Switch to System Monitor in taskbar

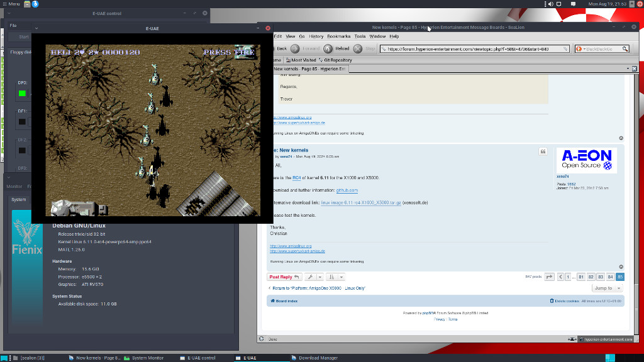(x=144, y=358)
